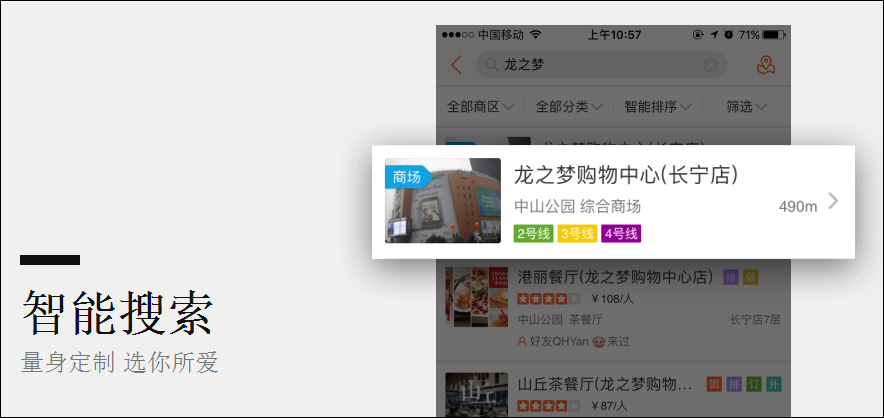Viewport: 884px width, 418px height.
Task: Click the 中山公园 综合商场 text in the highlighted card
Action: coord(577,206)
